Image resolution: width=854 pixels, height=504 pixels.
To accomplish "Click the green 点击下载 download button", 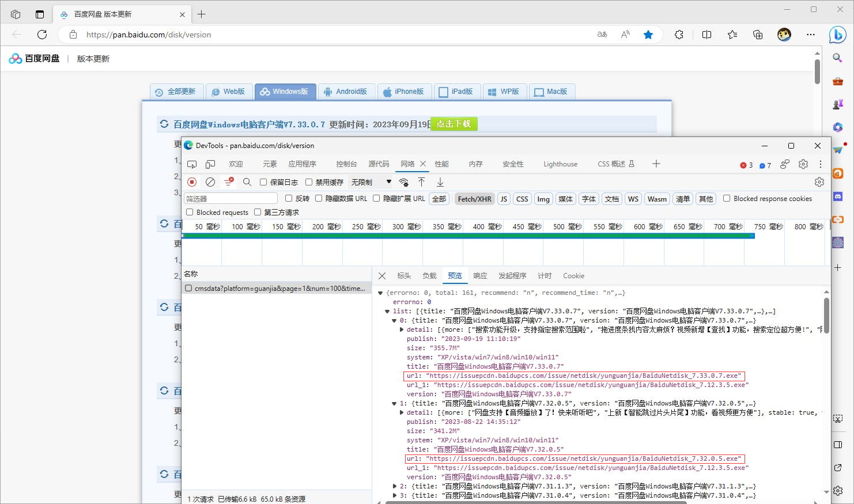I will (x=454, y=124).
